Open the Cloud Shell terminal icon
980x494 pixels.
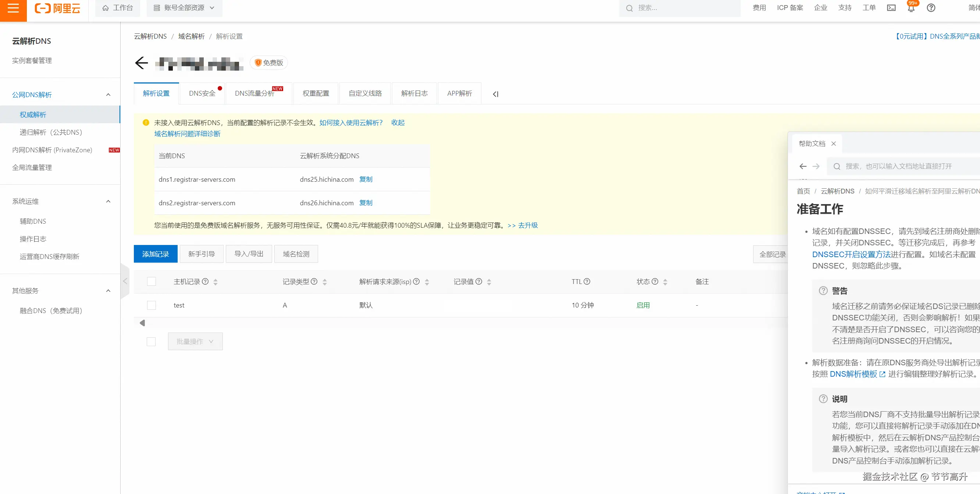pyautogui.click(x=891, y=8)
